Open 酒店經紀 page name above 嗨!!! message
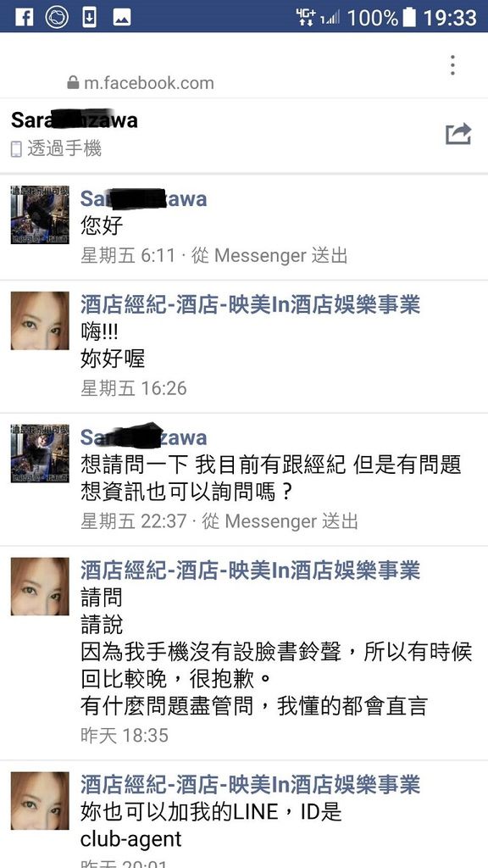Screen dimensions: 488x868 click(250, 305)
